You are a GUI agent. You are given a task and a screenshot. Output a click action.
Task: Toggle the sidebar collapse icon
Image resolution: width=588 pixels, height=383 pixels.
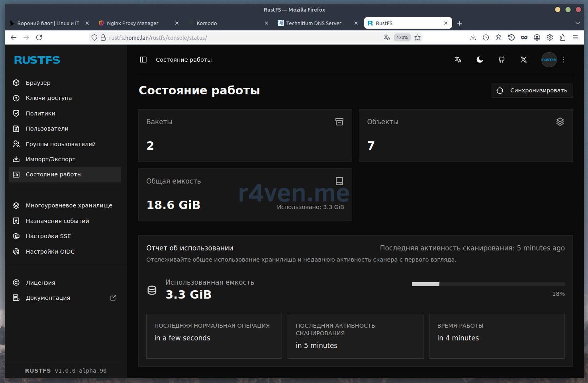click(x=143, y=60)
